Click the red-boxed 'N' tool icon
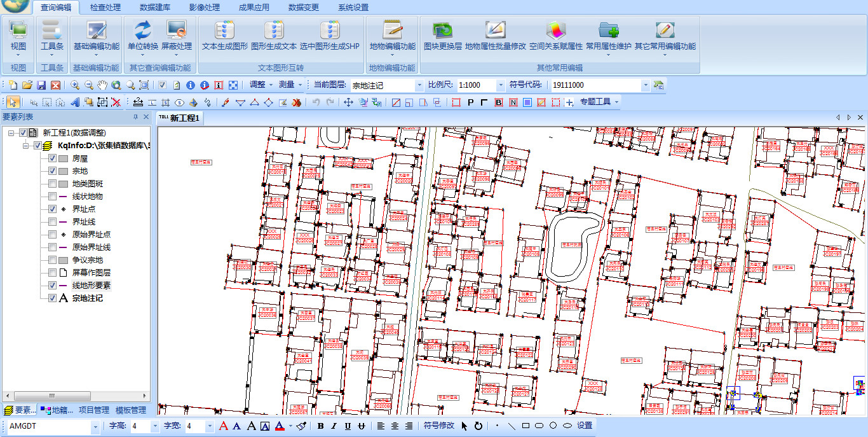The height and width of the screenshot is (437, 868). 513,102
